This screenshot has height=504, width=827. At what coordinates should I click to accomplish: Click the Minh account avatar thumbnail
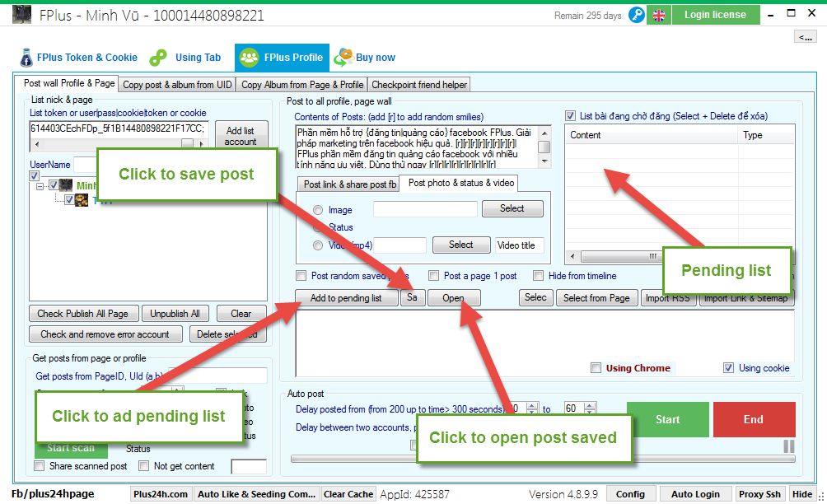pyautogui.click(x=66, y=185)
